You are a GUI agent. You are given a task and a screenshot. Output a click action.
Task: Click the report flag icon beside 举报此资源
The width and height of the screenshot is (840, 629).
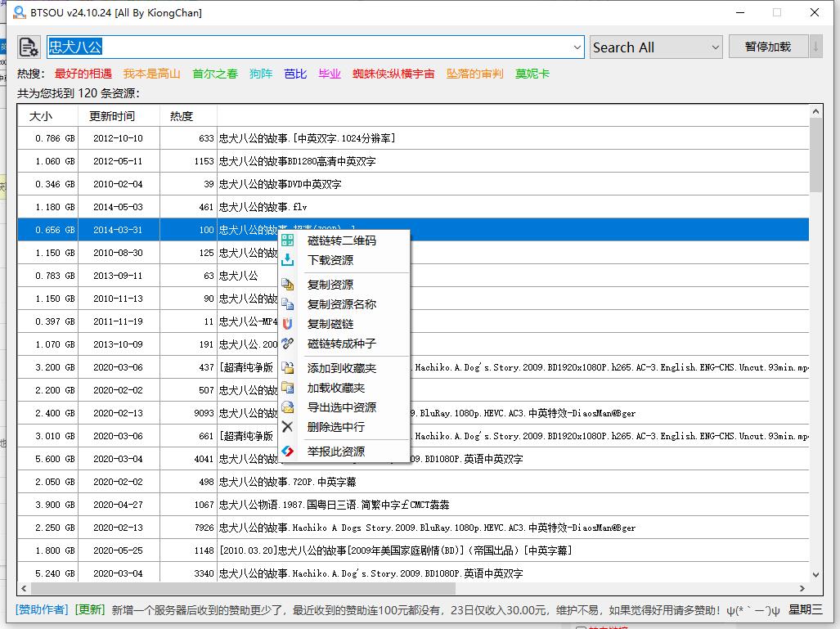point(287,450)
